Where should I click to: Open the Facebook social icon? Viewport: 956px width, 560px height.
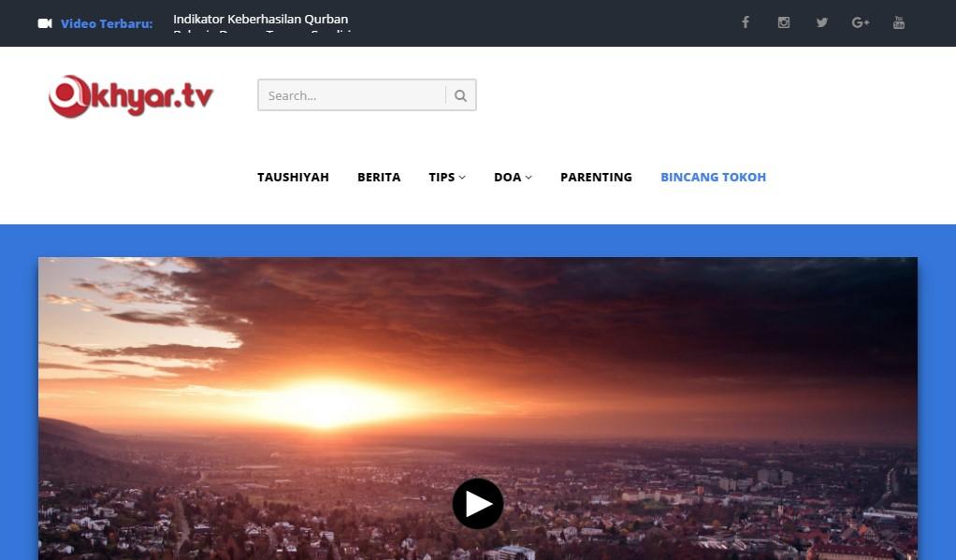(745, 22)
